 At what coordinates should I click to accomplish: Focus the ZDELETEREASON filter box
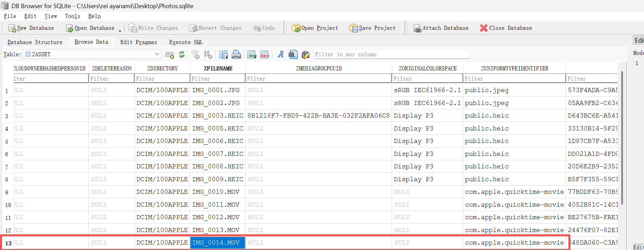coord(112,79)
